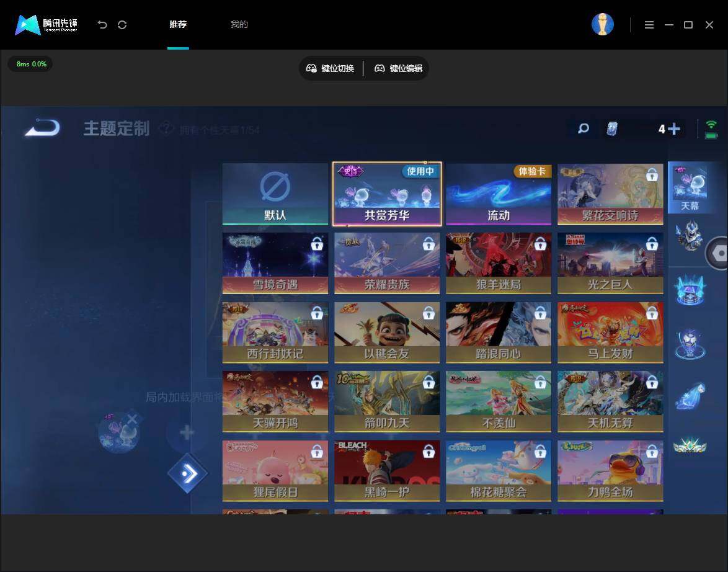
Task: Select the 西行封妖记 theme card
Action: click(x=275, y=333)
